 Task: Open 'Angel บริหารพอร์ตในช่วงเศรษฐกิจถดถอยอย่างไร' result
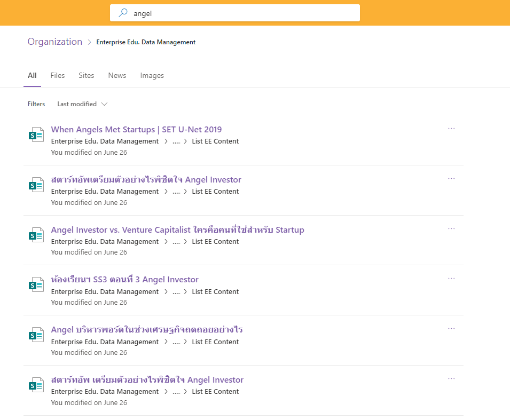147,330
